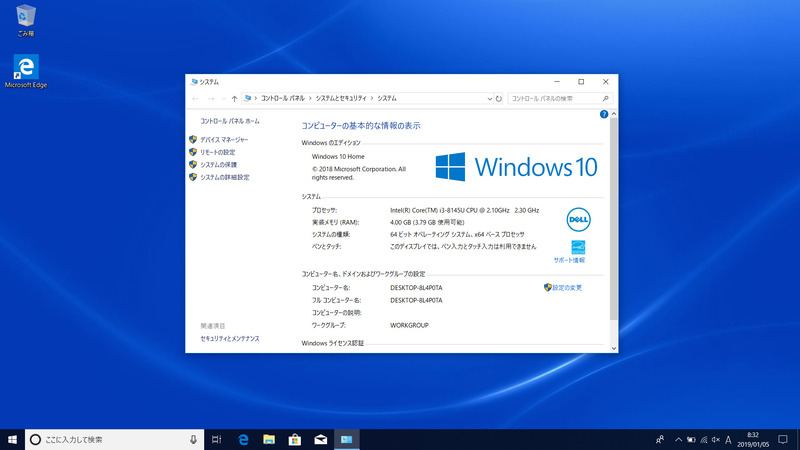Open Mail app from the taskbar
Viewport: 800px width, 450px height.
click(x=320, y=439)
